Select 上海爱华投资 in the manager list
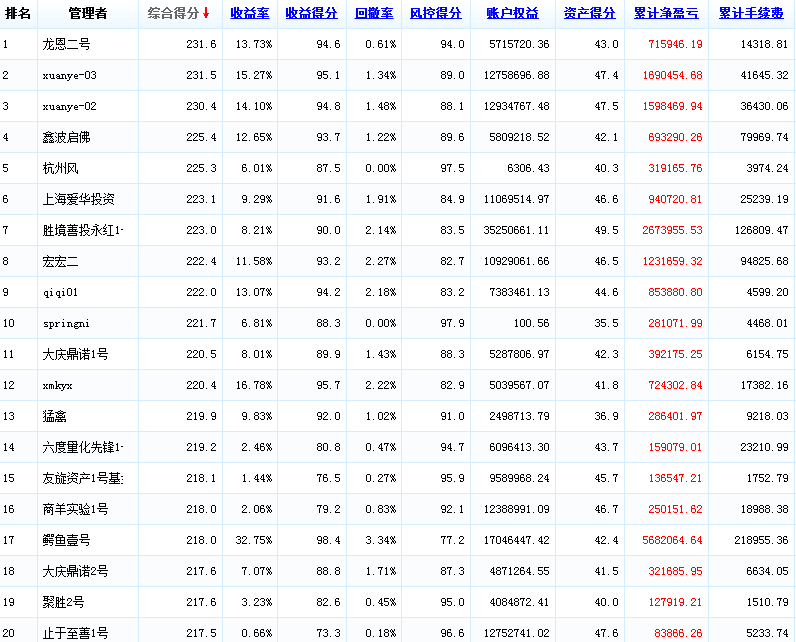796x642 pixels. (78, 199)
